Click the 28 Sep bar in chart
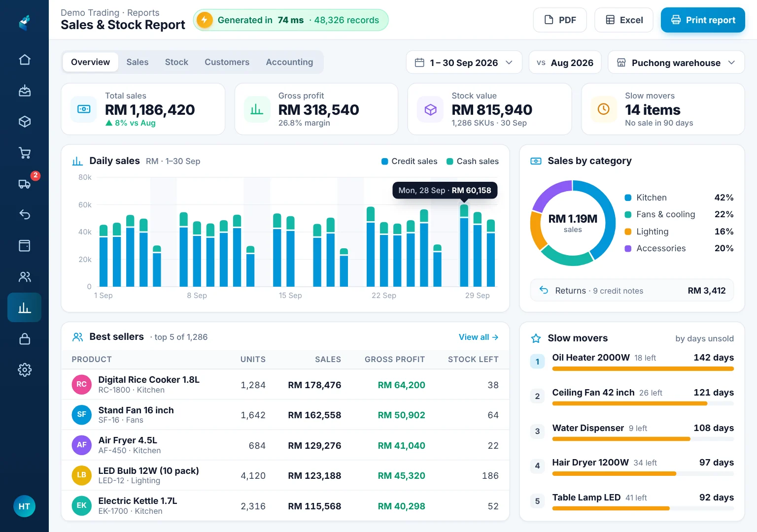The height and width of the screenshot is (532, 757). (x=464, y=245)
